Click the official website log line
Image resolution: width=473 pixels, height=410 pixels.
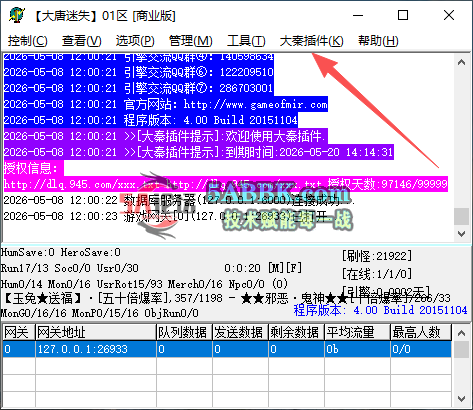pos(166,104)
